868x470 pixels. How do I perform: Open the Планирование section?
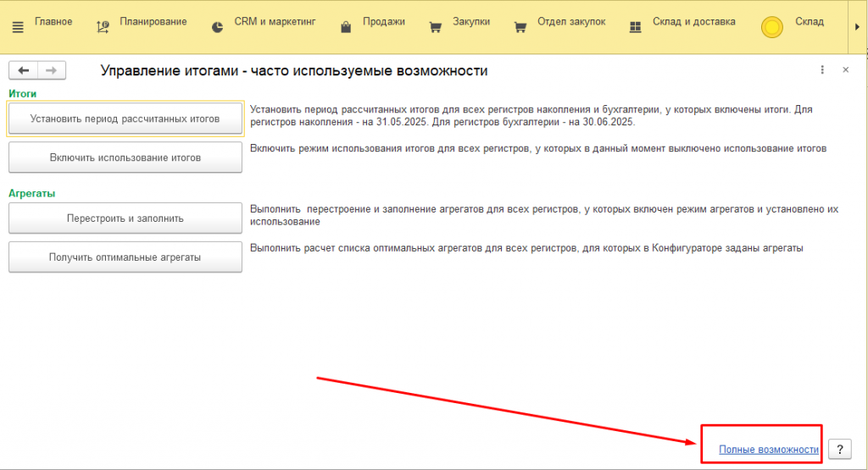pyautogui.click(x=153, y=21)
